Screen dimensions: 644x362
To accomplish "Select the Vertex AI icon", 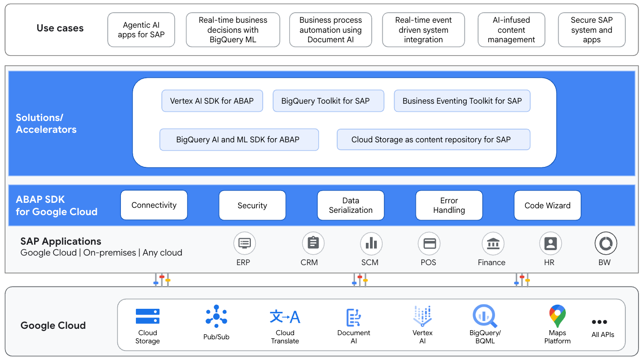I will pos(422,316).
